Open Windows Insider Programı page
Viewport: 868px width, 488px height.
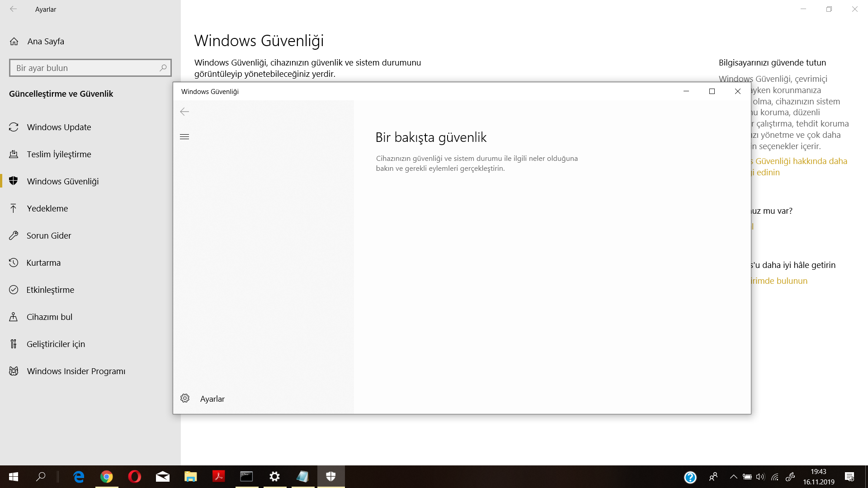tap(90, 371)
